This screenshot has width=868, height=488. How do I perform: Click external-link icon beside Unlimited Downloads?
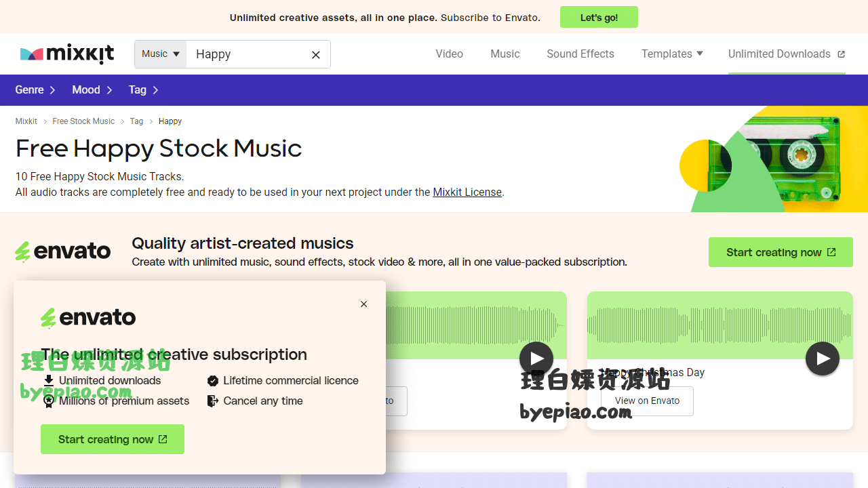point(842,54)
